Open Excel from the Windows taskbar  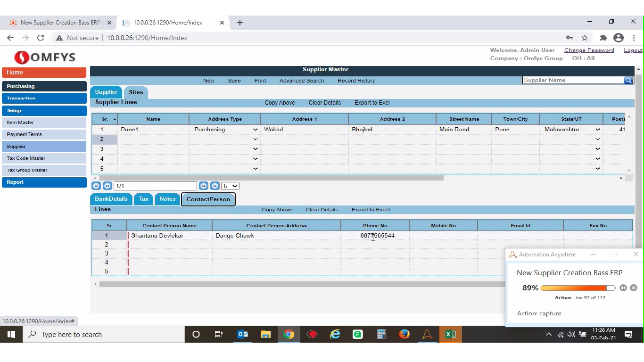pos(450,334)
